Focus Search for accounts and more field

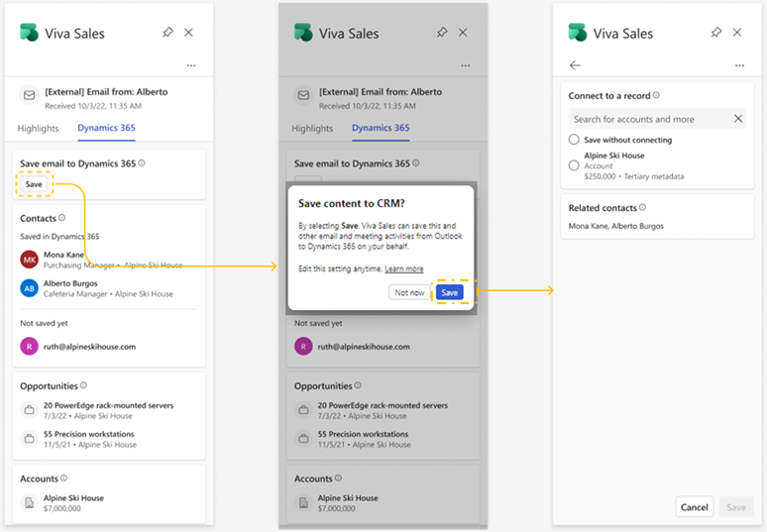tap(657, 119)
